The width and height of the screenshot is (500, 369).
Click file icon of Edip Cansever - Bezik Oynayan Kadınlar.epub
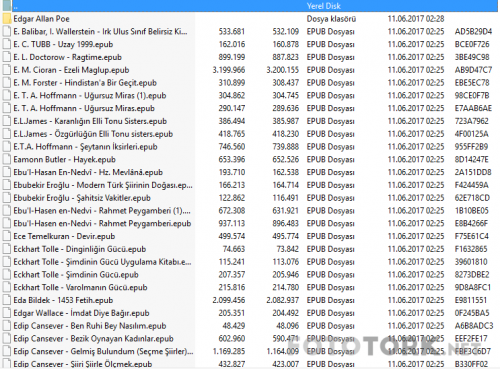click(7, 338)
